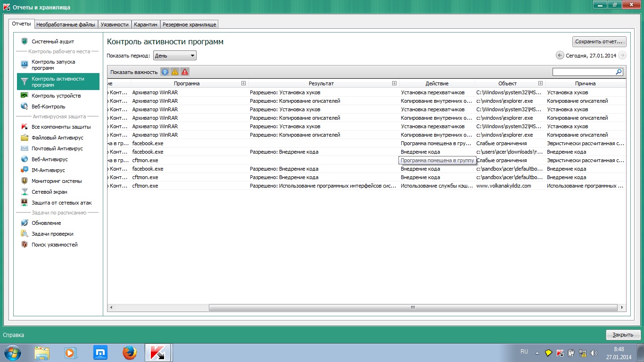Click the Сохранить отчет button

tap(599, 41)
